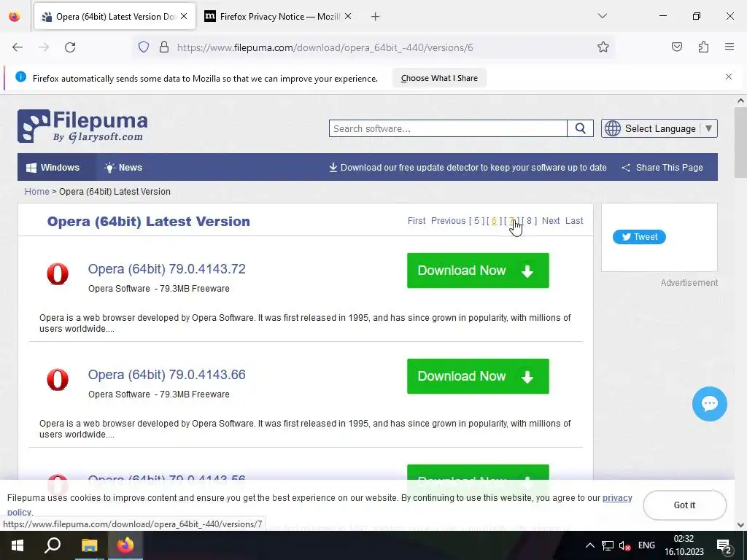
Task: Switch to the Opera (64bit) Latest Version tab
Action: point(115,16)
